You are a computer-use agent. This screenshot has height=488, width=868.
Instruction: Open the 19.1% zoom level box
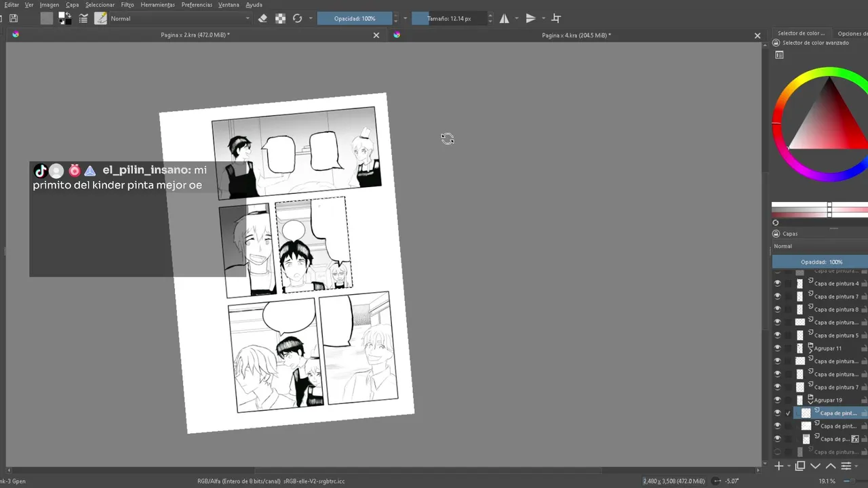click(x=827, y=481)
